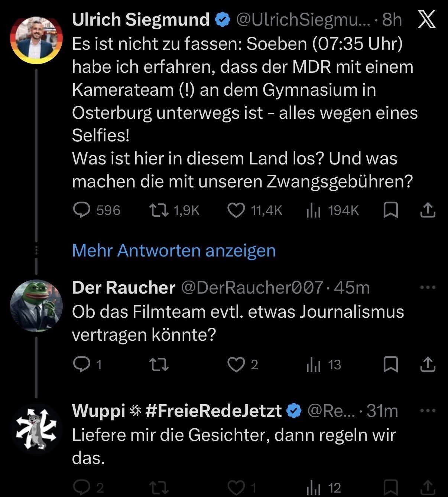
Task: Bookmark Der Raucher's comment
Action: (390, 364)
